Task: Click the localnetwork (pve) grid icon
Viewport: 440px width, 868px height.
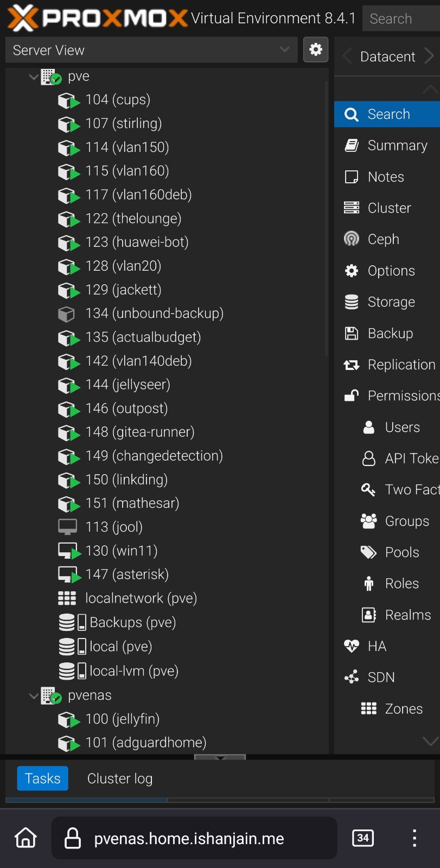Action: (x=67, y=598)
